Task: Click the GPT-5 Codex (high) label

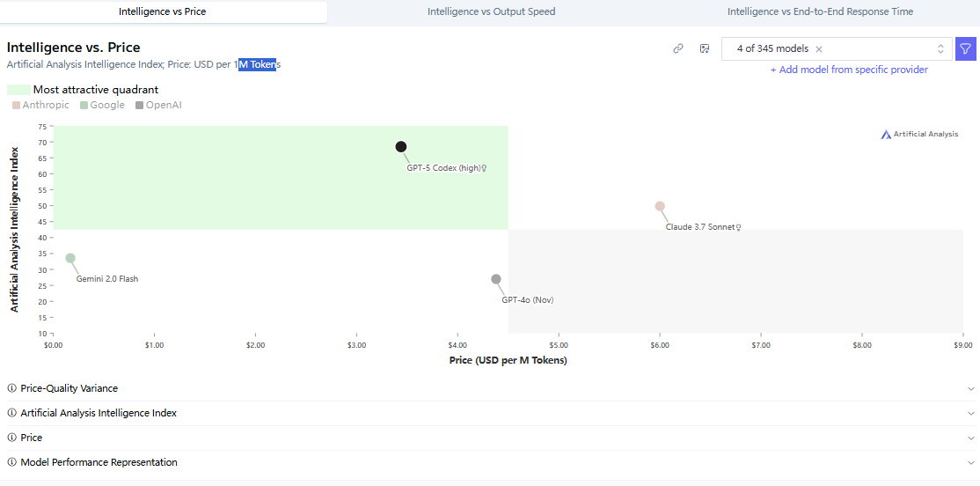Action: click(x=443, y=167)
